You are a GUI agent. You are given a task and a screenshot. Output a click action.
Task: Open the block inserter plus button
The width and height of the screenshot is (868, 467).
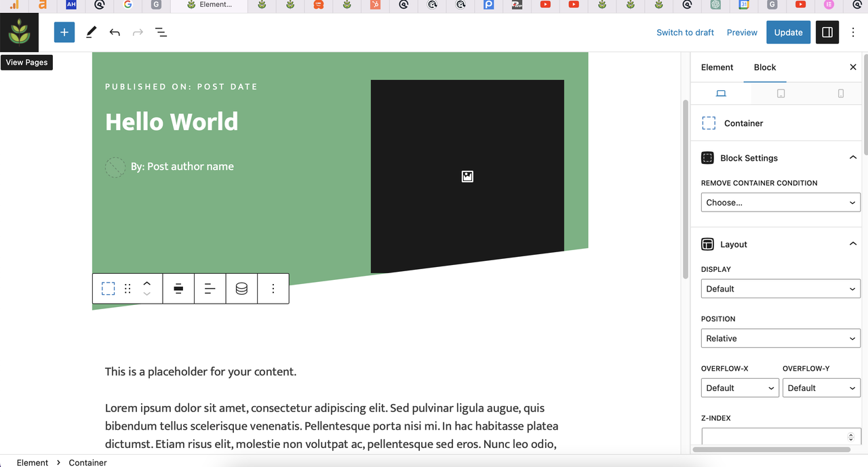click(64, 32)
